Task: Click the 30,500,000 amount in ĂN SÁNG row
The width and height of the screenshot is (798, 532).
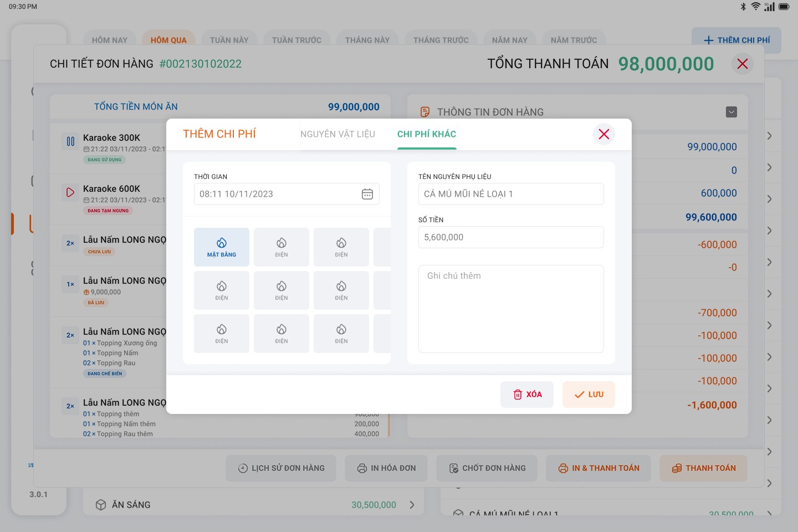Action: [x=374, y=505]
